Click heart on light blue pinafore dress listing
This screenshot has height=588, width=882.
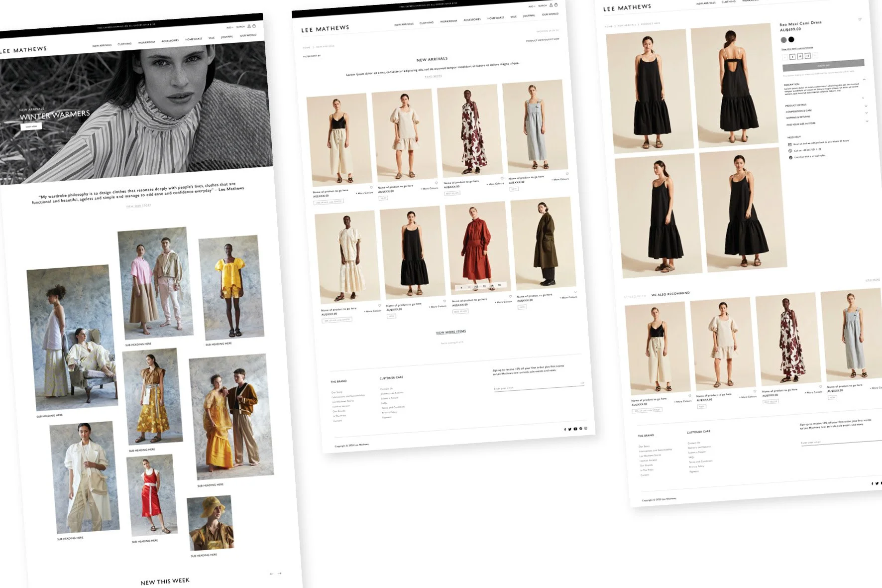coord(567,174)
